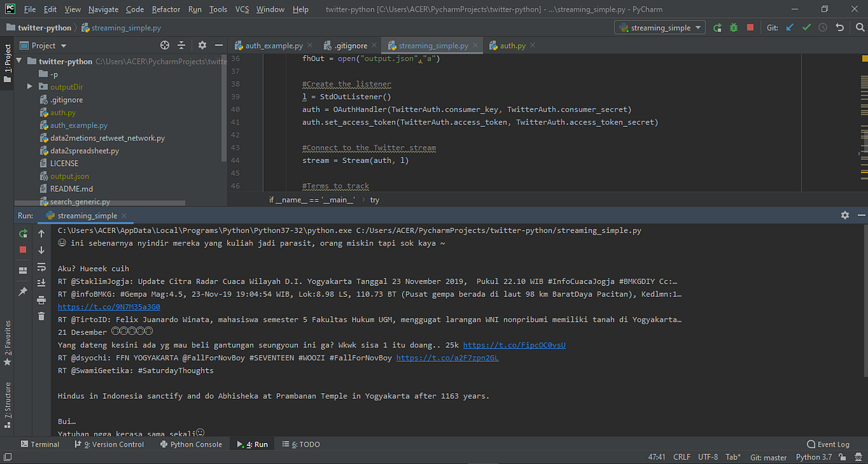The width and height of the screenshot is (868, 464).
Task: Expand the outputDir folder
Action: point(29,86)
